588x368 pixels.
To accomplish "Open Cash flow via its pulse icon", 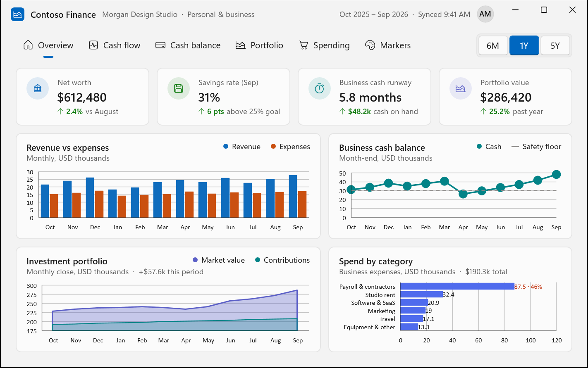I will pos(93,45).
